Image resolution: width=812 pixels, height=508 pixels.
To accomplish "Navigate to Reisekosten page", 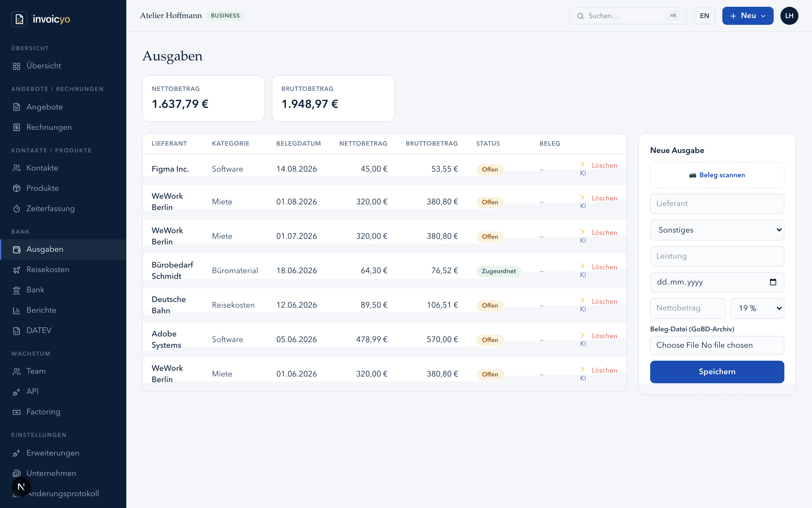I will pyautogui.click(x=63, y=270).
